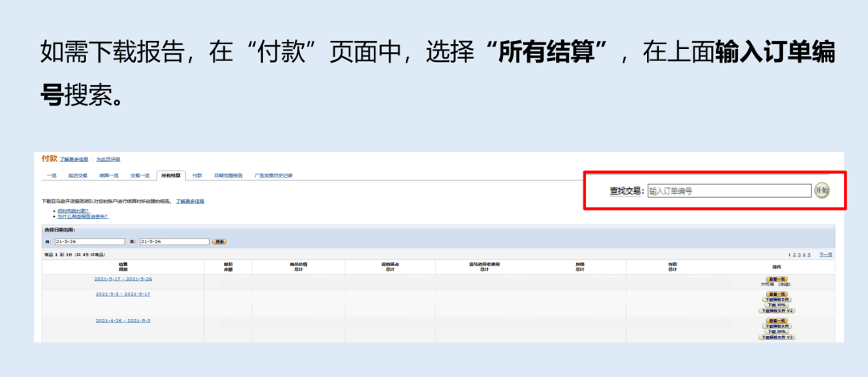Switch to the 广告发票历史记录 tab
The height and width of the screenshot is (377, 868).
pyautogui.click(x=273, y=174)
